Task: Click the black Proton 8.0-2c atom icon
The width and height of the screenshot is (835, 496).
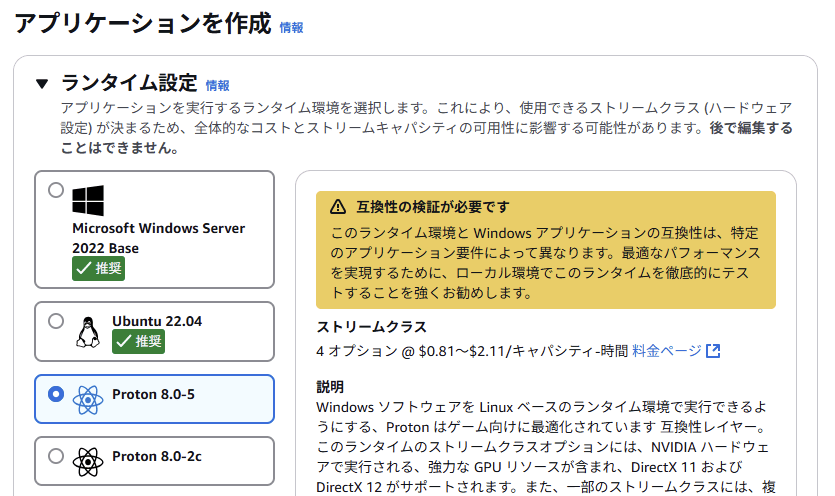Action: pos(88,461)
